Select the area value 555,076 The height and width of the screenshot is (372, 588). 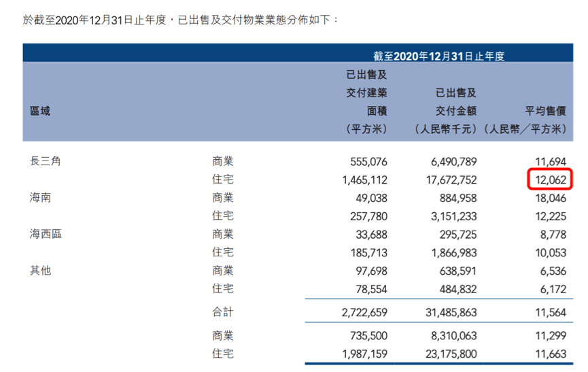tap(368, 162)
